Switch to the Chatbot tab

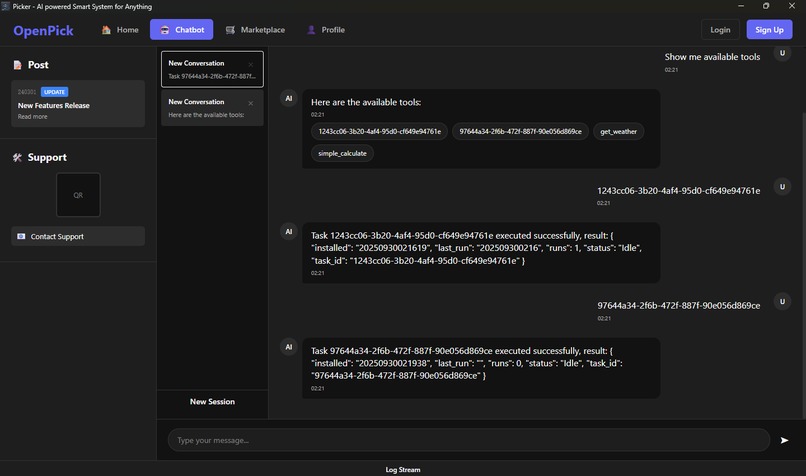click(181, 30)
